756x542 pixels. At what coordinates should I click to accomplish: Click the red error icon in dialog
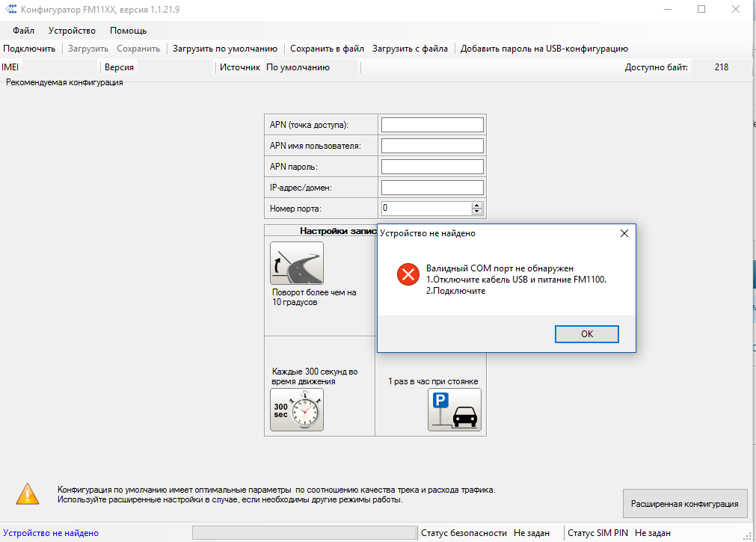(x=408, y=274)
